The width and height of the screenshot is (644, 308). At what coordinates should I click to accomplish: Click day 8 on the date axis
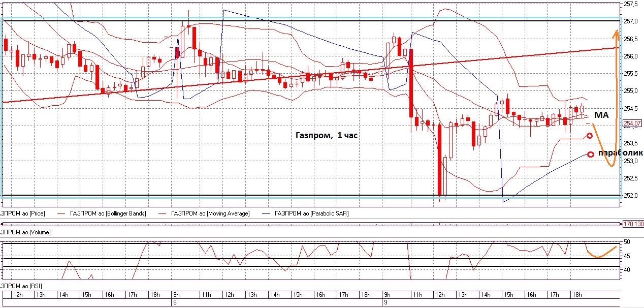click(175, 302)
